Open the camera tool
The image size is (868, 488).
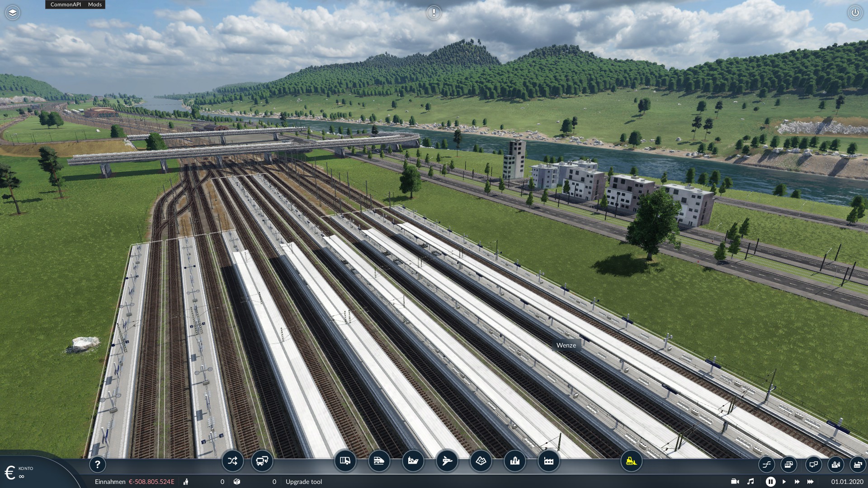pos(735,482)
